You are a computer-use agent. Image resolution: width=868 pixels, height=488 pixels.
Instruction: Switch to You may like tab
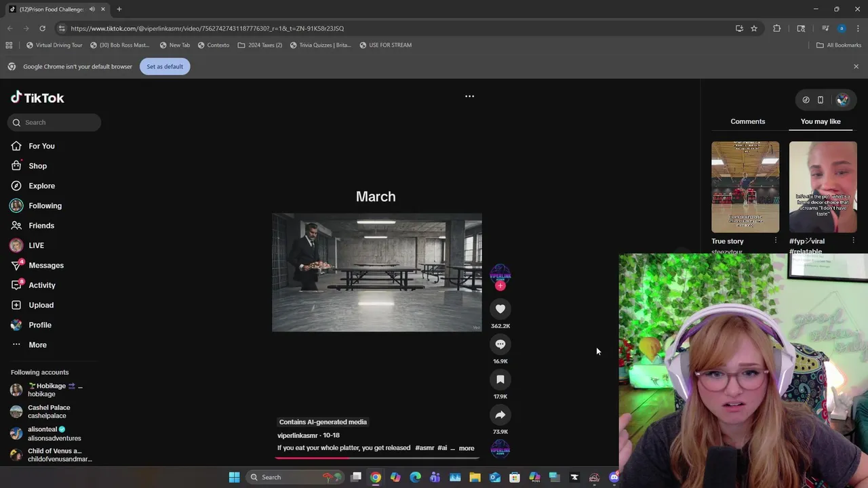[x=821, y=121]
